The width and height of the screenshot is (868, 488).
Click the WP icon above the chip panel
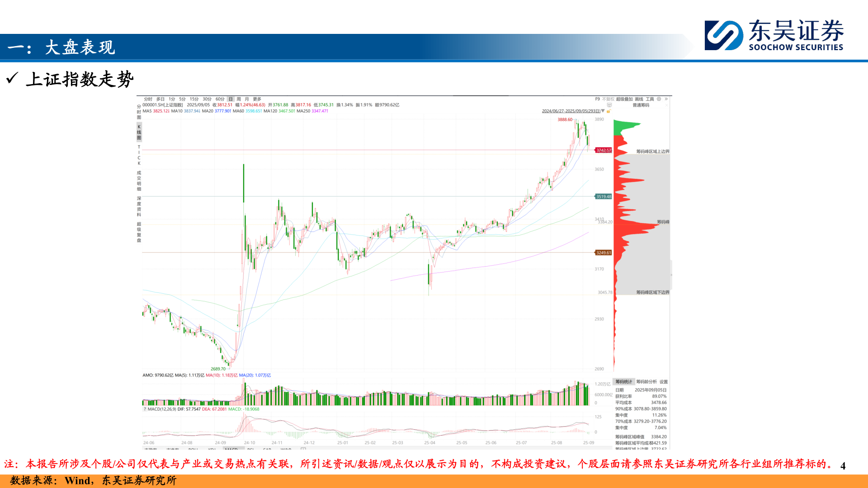(x=609, y=105)
